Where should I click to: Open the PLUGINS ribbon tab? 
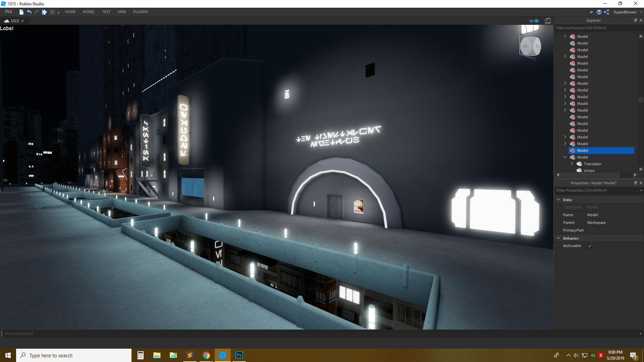140,12
